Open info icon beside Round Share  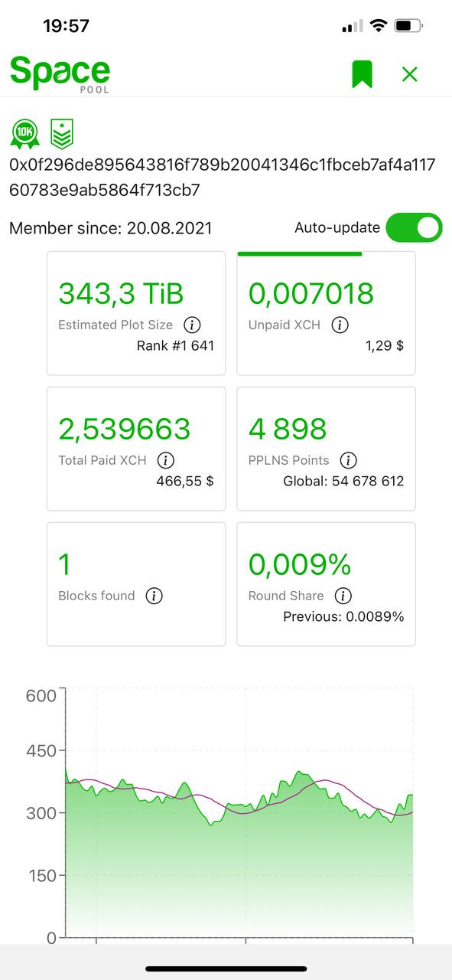click(343, 596)
